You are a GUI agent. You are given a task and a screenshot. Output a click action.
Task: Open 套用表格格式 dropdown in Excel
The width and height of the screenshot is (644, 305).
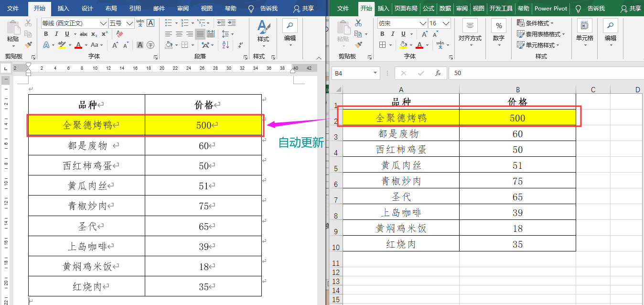541,34
